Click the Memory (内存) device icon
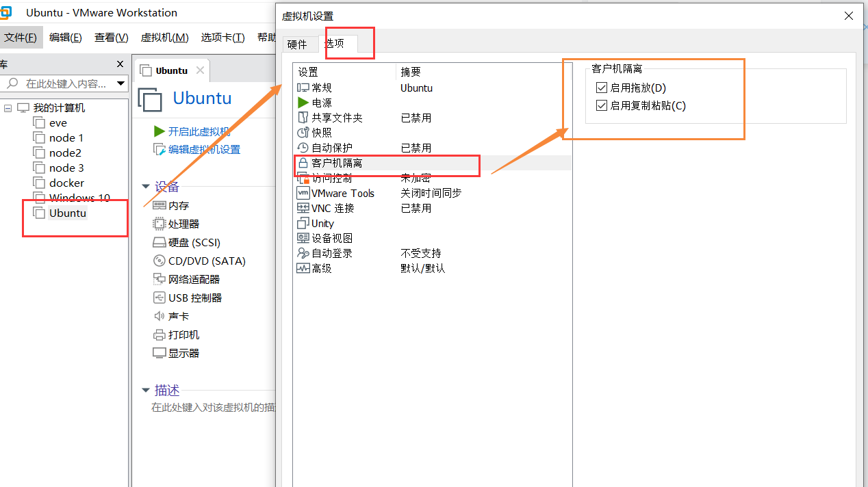The height and width of the screenshot is (487, 868). (x=159, y=205)
